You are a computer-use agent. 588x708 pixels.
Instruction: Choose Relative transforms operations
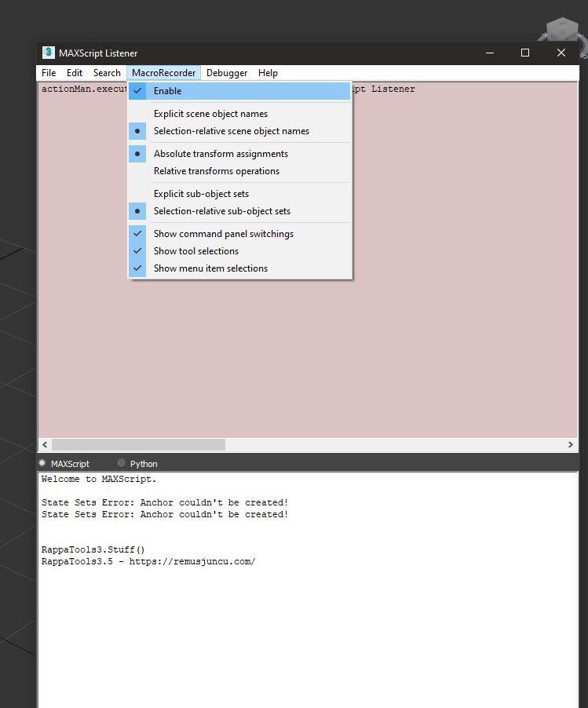(239, 171)
